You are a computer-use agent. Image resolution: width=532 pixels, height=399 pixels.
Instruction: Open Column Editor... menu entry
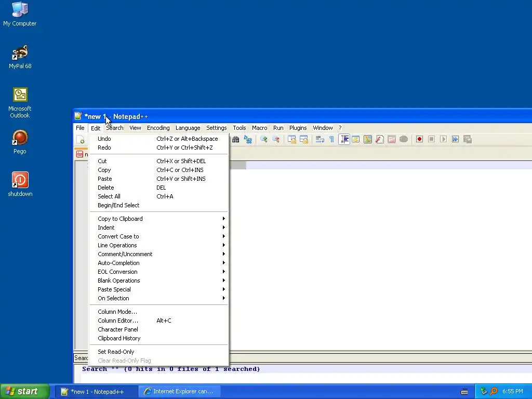[x=159, y=321]
